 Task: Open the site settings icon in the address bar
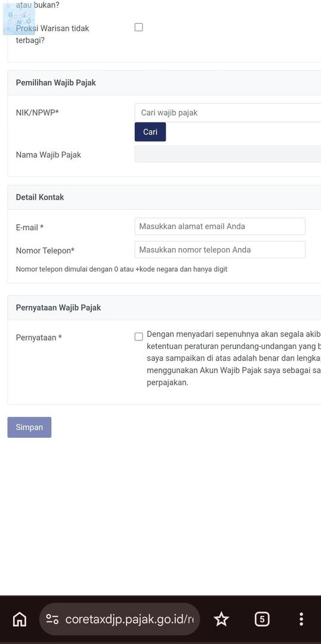coord(52,619)
